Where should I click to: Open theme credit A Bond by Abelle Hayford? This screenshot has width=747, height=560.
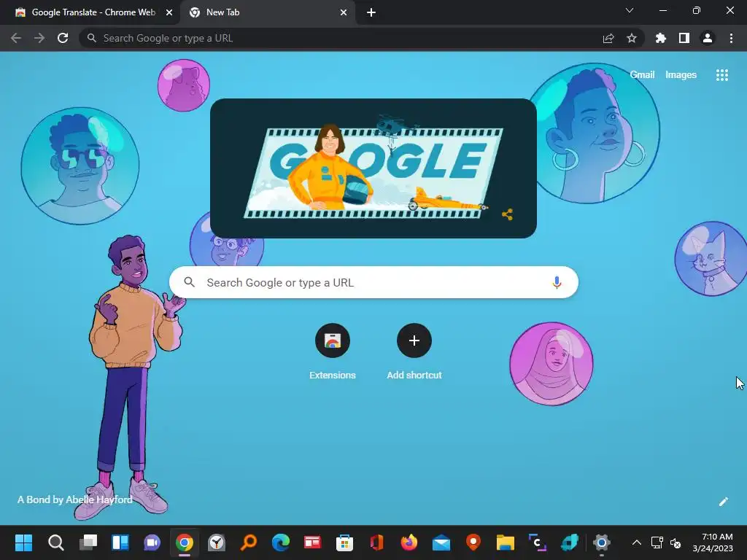(x=75, y=499)
